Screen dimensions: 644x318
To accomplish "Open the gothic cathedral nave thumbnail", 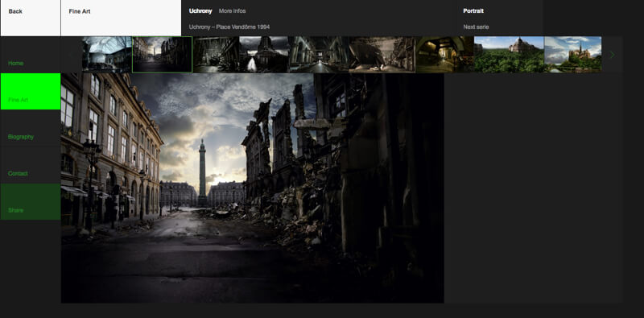I will click(x=318, y=55).
